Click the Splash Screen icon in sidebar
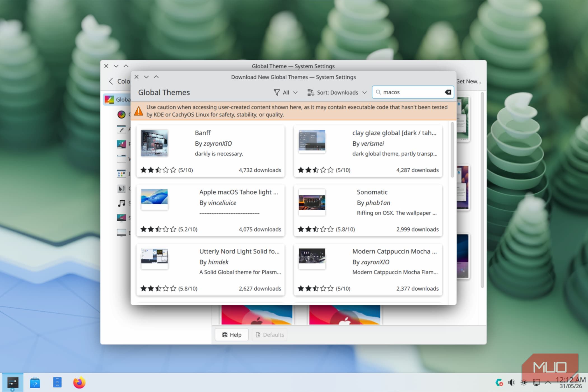The height and width of the screenshot is (392, 588). tap(121, 218)
